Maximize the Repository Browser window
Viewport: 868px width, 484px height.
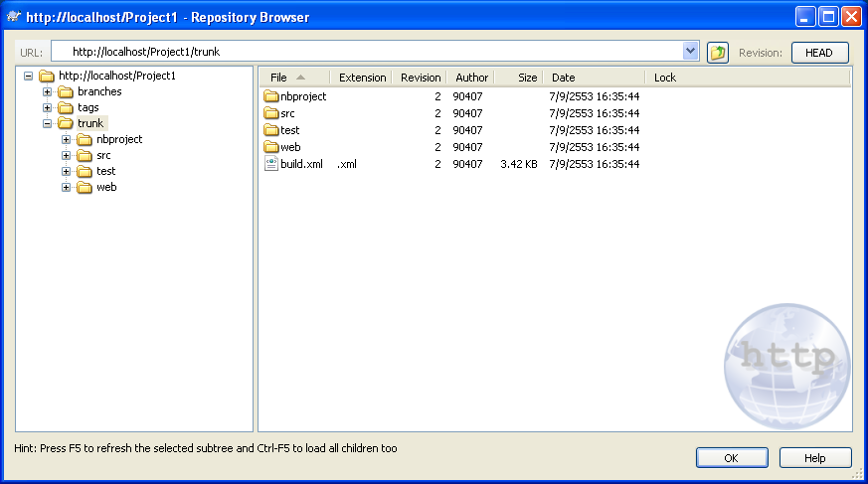click(828, 17)
